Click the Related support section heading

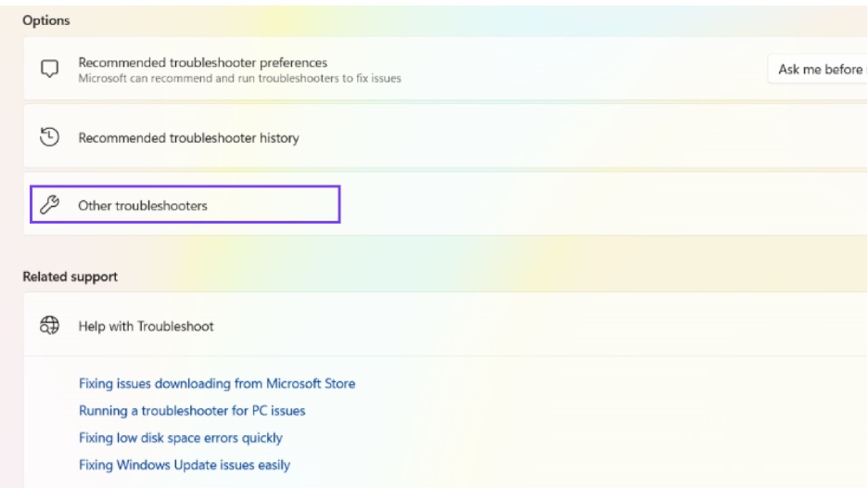coord(70,276)
